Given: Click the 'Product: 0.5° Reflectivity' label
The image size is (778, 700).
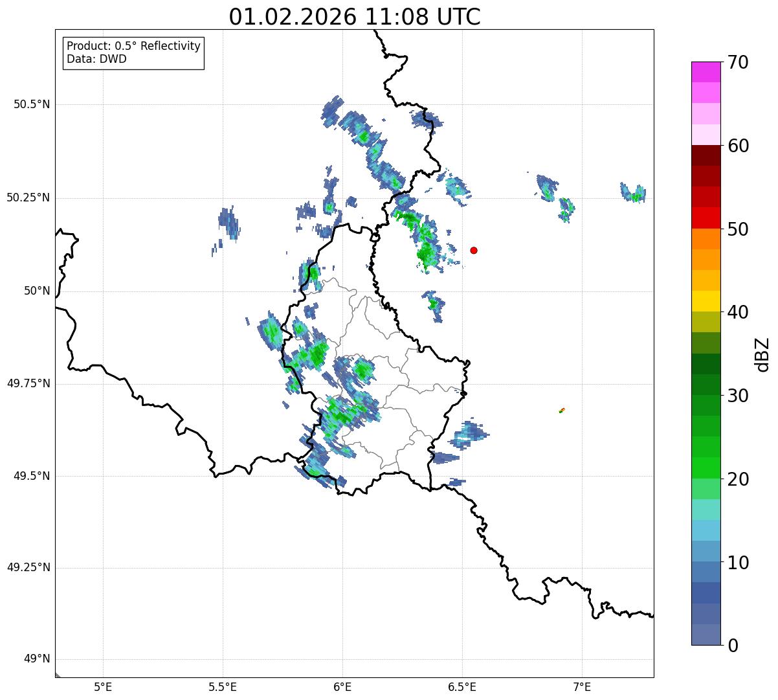Looking at the screenshot, I should click(134, 46).
